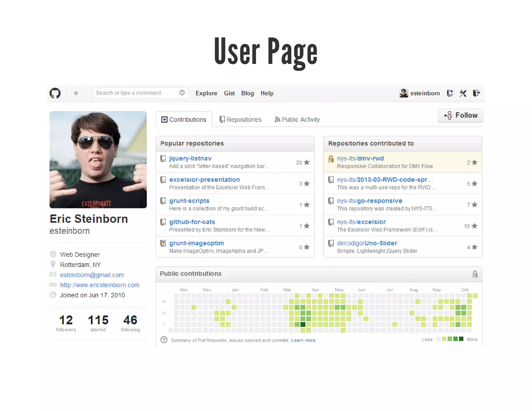Click the search or type command field

click(x=135, y=93)
